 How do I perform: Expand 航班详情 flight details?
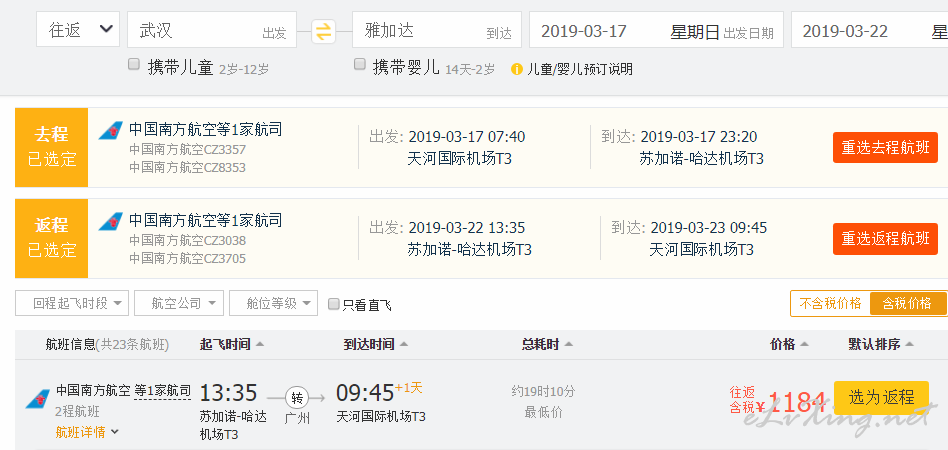pos(87,432)
